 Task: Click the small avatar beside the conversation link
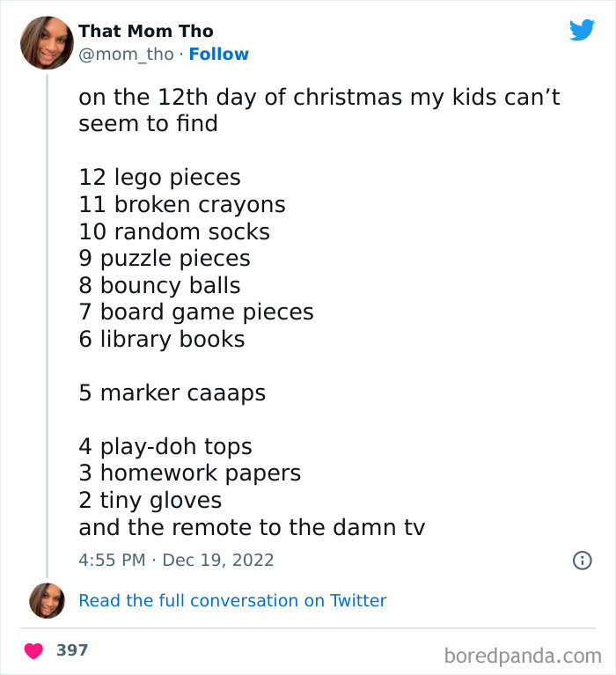tap(47, 600)
